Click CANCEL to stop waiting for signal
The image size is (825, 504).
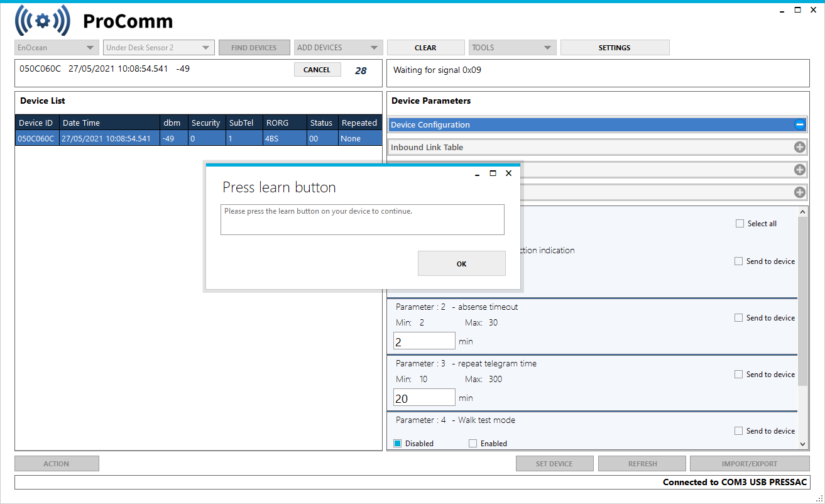click(x=317, y=69)
